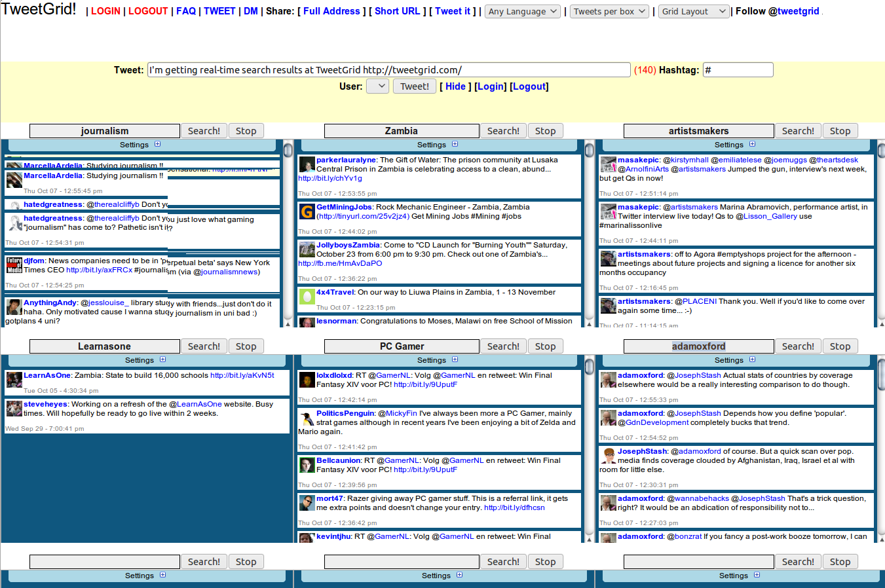885x588 pixels.
Task: Click LOGOUT in top menu
Action: pyautogui.click(x=148, y=11)
